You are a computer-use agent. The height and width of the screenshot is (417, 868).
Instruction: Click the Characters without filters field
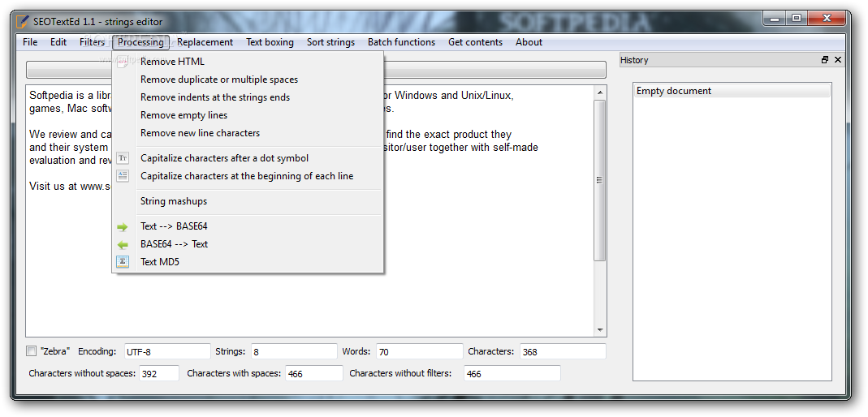512,373
